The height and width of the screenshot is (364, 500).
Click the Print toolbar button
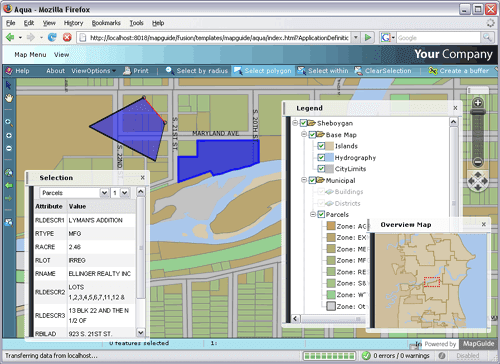pos(136,71)
